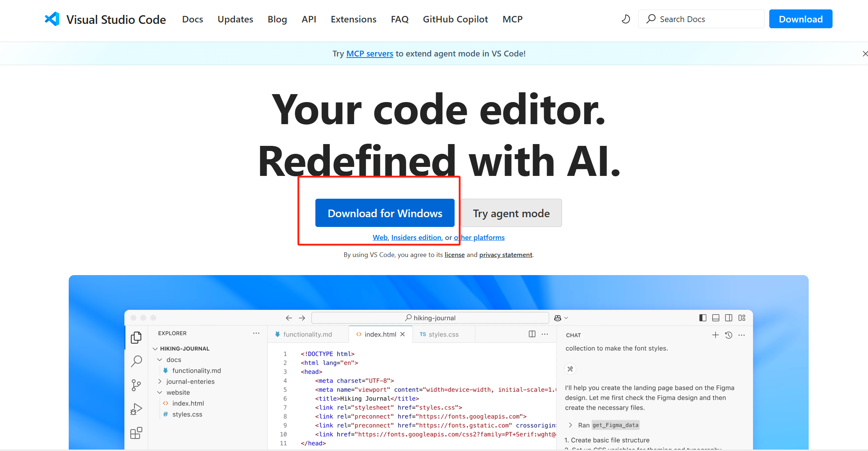This screenshot has width=868, height=451.
Task: Click the CHAT panel title
Action: point(573,335)
